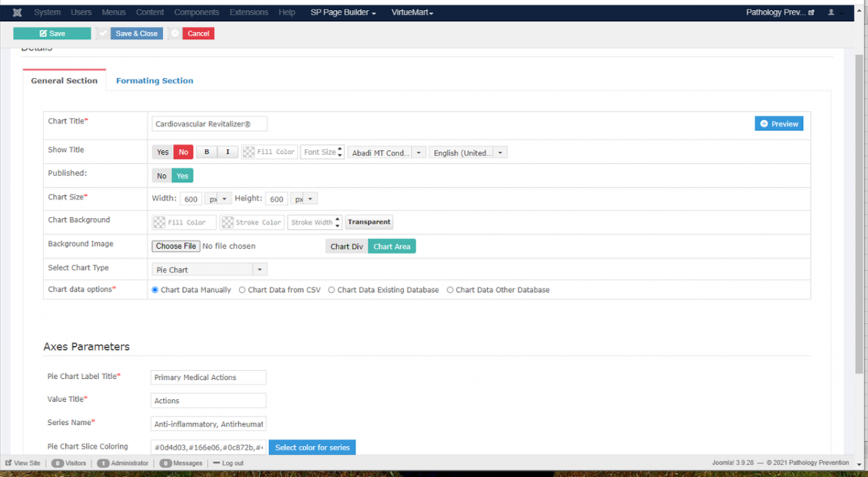868x477 pixels.
Task: Increase the Stroke Width stepper arrow
Action: click(339, 219)
